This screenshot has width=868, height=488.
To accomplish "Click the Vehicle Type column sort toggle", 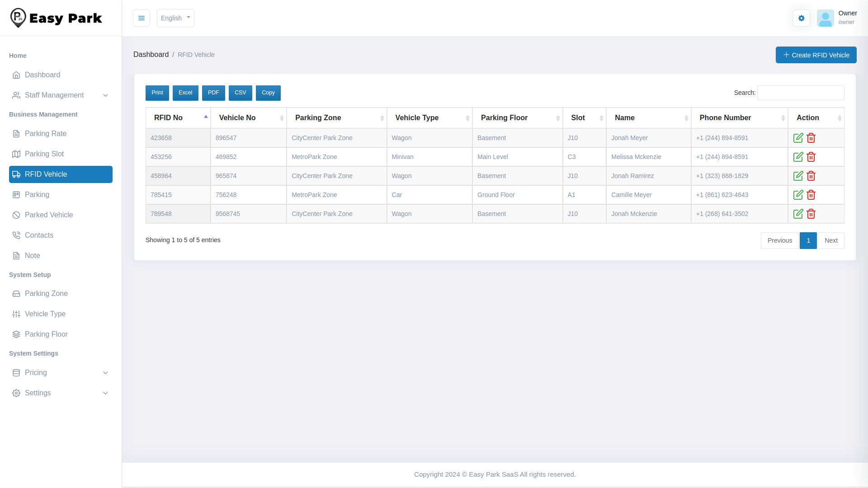I will click(x=467, y=117).
